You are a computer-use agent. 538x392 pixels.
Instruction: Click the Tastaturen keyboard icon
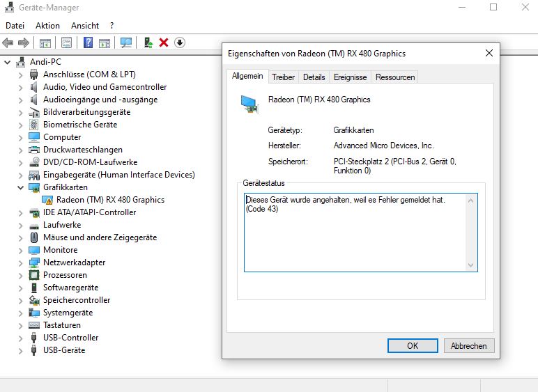tap(34, 325)
